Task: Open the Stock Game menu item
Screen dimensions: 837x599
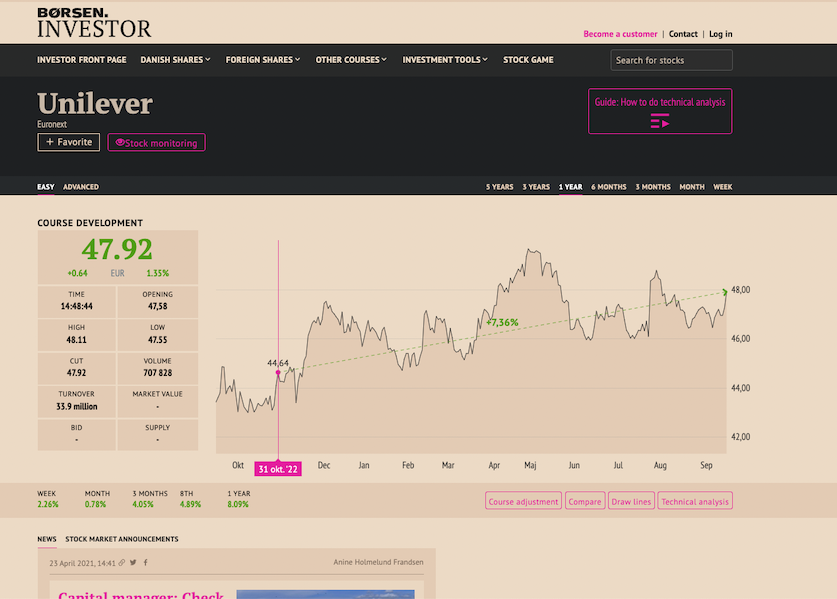Action: click(528, 60)
